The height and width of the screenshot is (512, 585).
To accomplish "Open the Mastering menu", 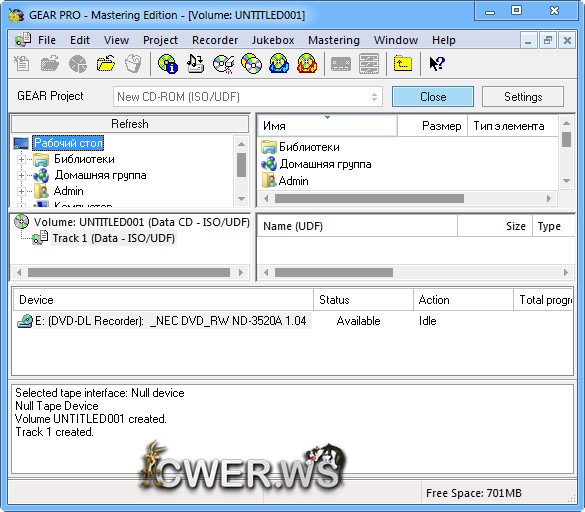I will [334, 40].
